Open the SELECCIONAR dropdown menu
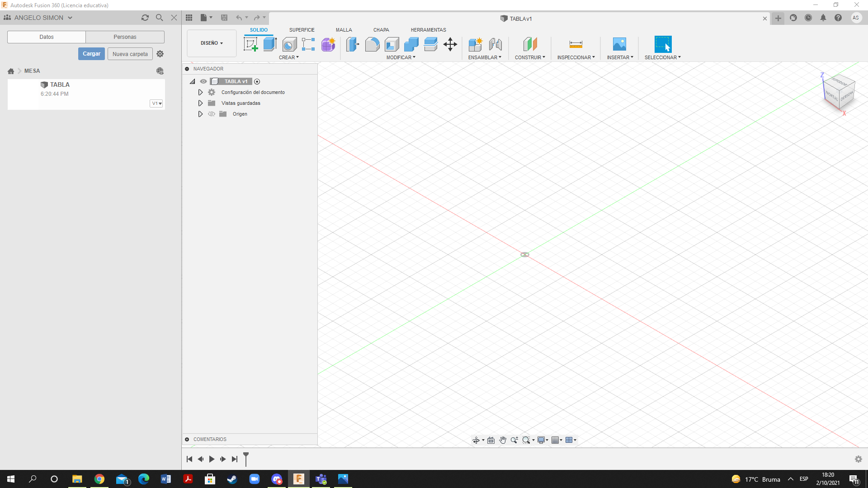This screenshot has width=868, height=488. point(662,57)
